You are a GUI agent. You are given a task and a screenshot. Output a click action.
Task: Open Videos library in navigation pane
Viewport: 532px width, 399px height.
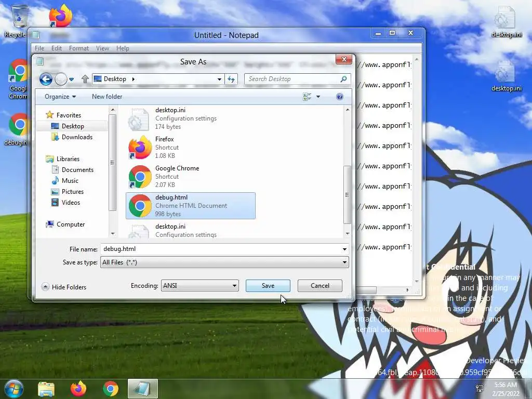pyautogui.click(x=71, y=203)
